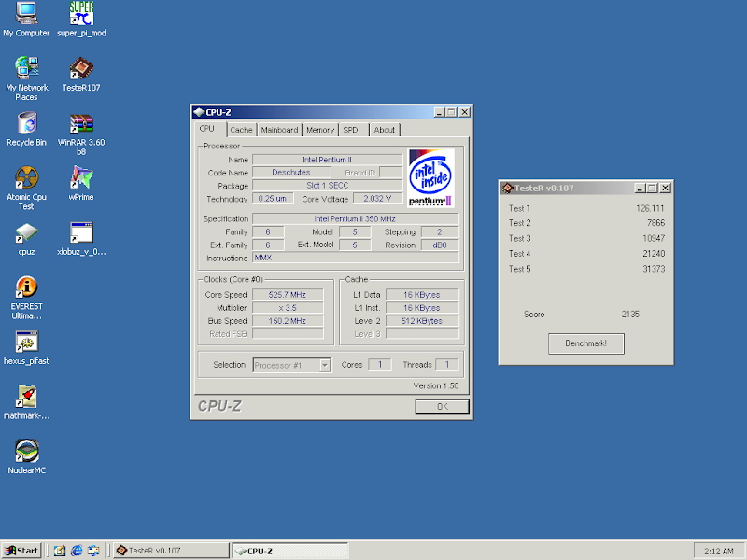Viewport: 747px width, 560px height.
Task: Switch to the Mainboard tab
Action: click(x=279, y=130)
